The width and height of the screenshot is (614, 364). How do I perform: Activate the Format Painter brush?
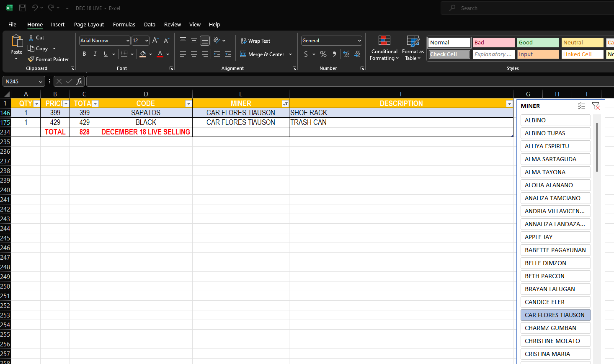[31, 59]
